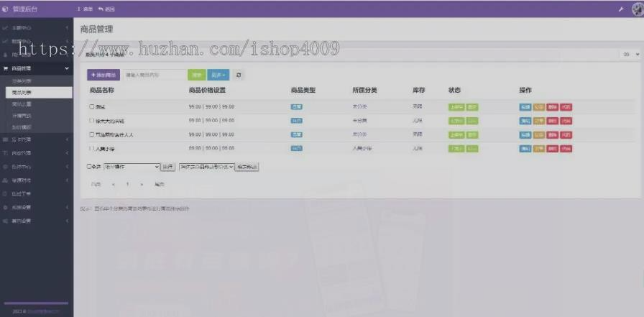Image resolution: width=644 pixels, height=317 pixels.
Task: Click the last red button in fourth product row
Action: [566, 149]
